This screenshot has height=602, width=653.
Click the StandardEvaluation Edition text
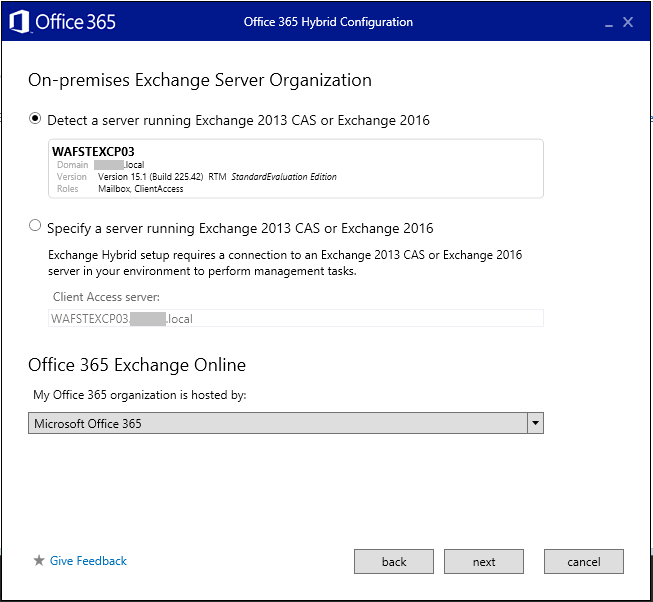coord(284,177)
